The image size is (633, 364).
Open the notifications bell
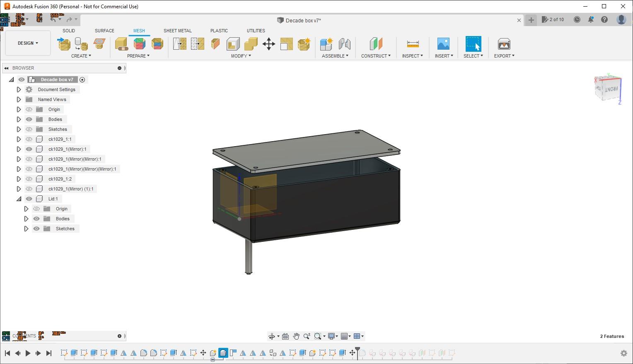pyautogui.click(x=591, y=19)
